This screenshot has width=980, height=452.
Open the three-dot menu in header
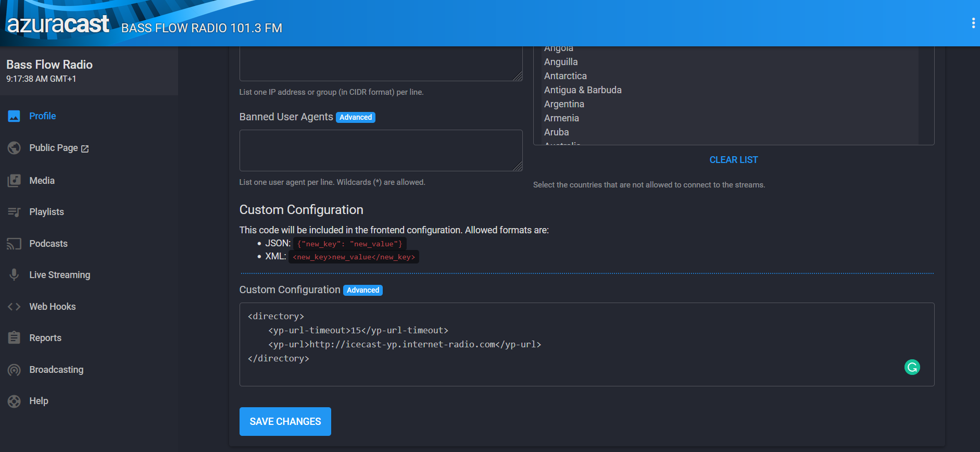coord(973,23)
